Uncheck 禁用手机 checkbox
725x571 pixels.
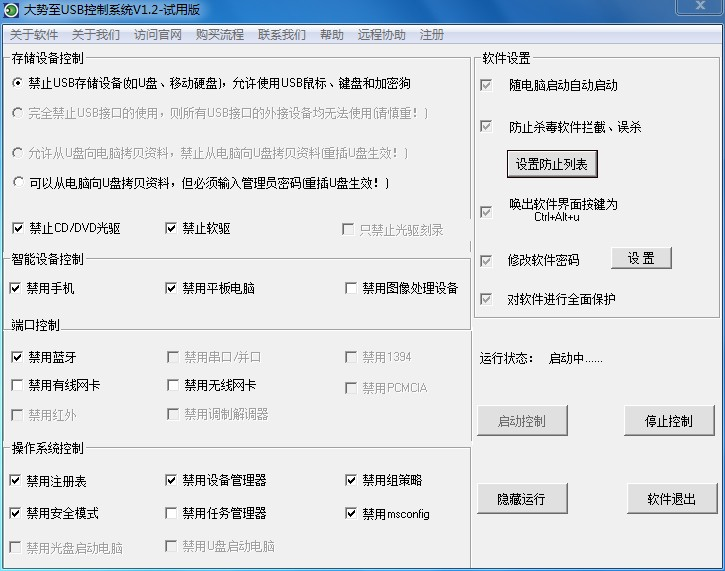tap(15, 288)
